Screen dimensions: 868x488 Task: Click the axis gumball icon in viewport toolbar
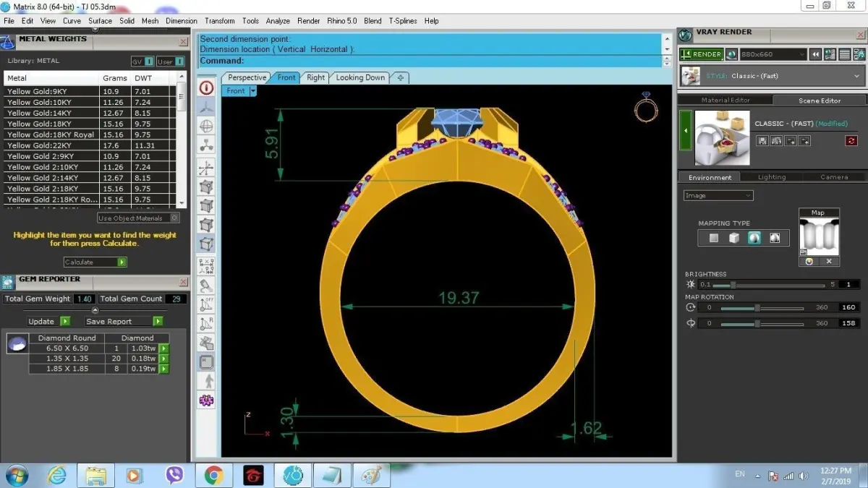207,168
